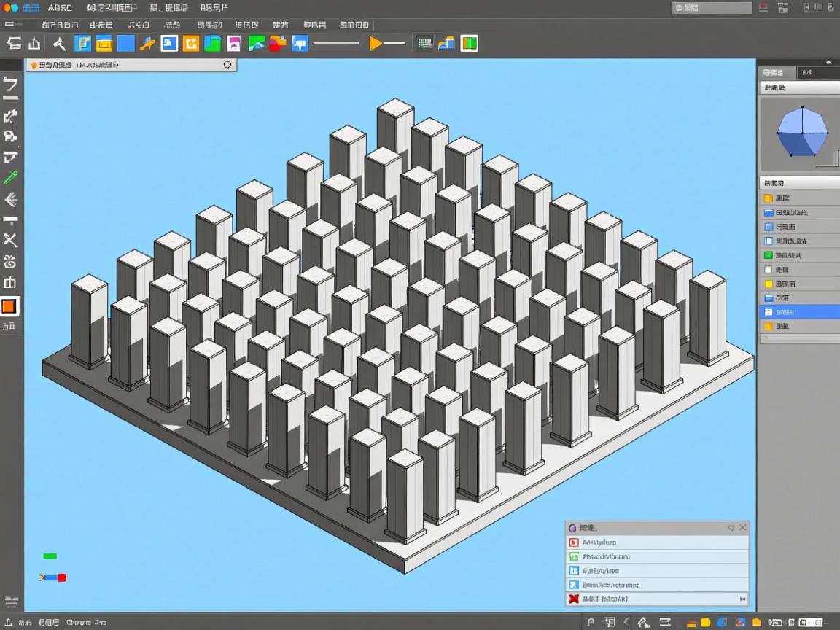The width and height of the screenshot is (840, 630).
Task: Click the orange color swatch in left sidebar
Action: [x=9, y=306]
